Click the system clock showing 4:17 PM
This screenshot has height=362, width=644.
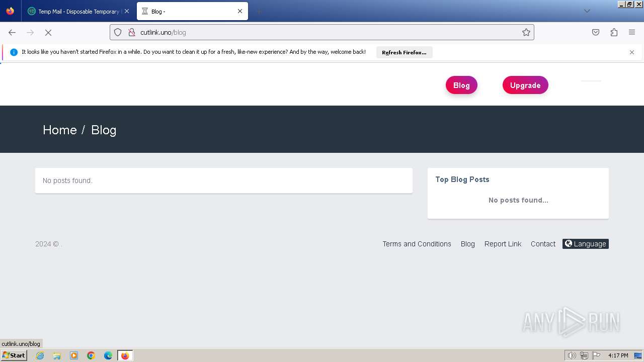point(618,355)
